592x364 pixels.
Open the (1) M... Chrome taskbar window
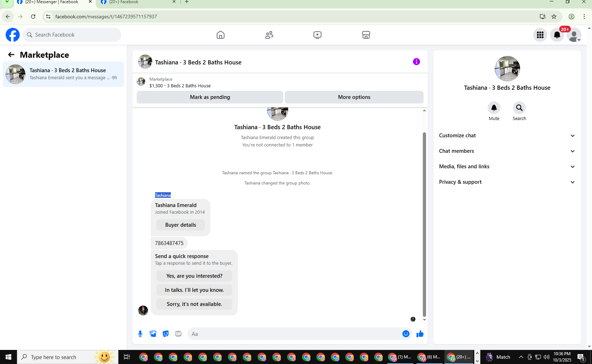400,357
